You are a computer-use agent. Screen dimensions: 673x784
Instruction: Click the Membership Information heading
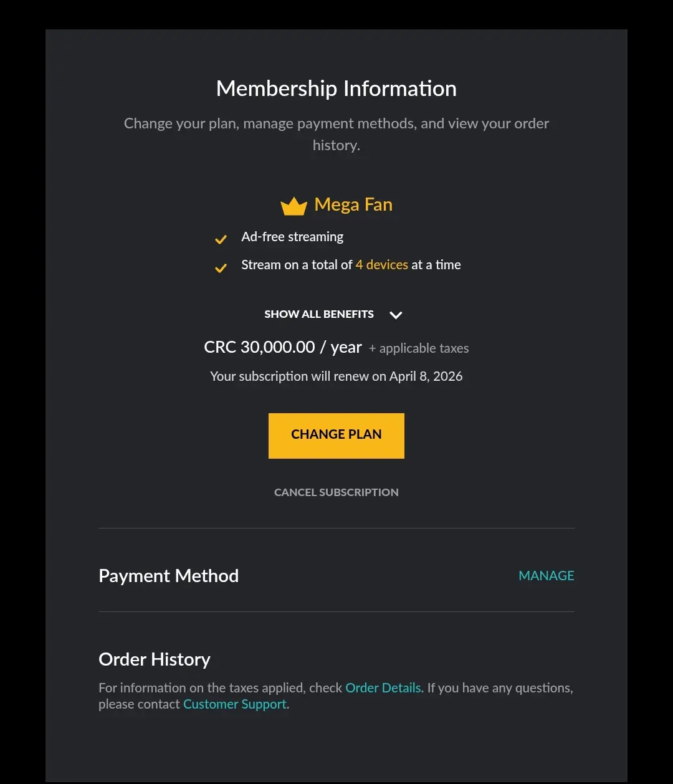[336, 88]
